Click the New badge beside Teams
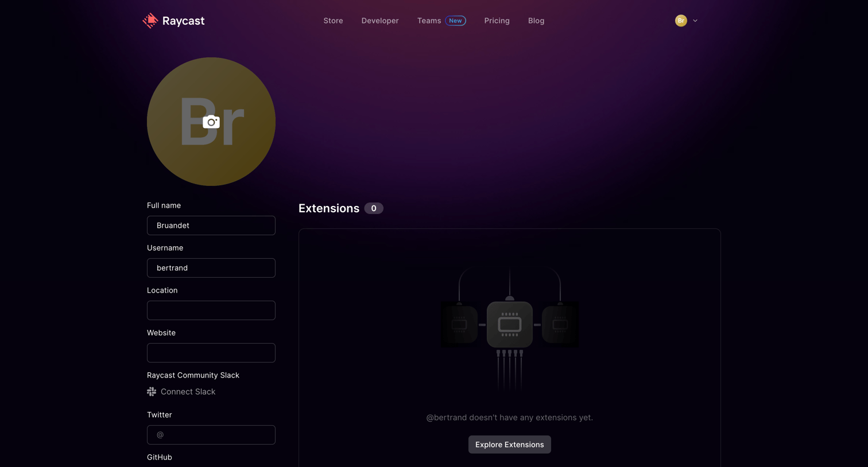868x467 pixels. (455, 21)
